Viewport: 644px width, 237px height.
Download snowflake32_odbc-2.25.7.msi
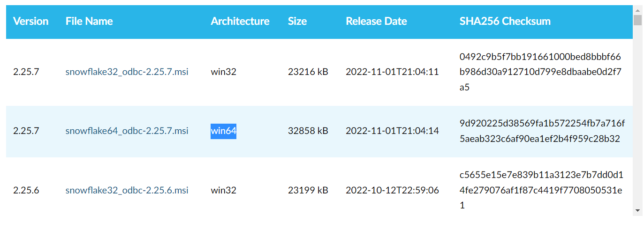[127, 72]
